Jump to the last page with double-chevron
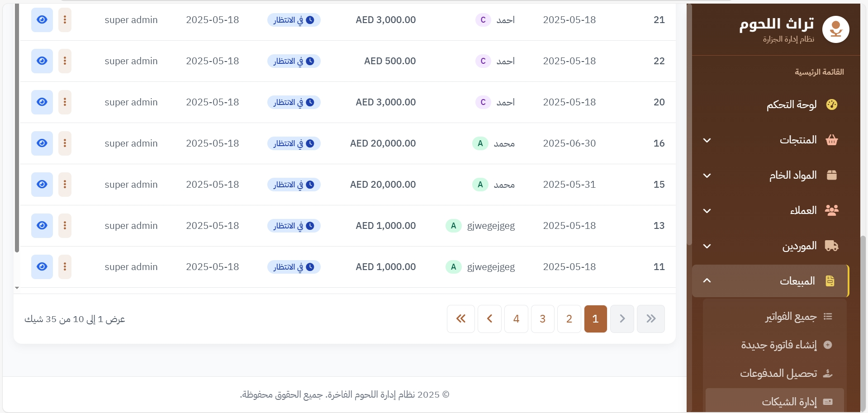Viewport: 868px width, 413px height. tap(461, 319)
